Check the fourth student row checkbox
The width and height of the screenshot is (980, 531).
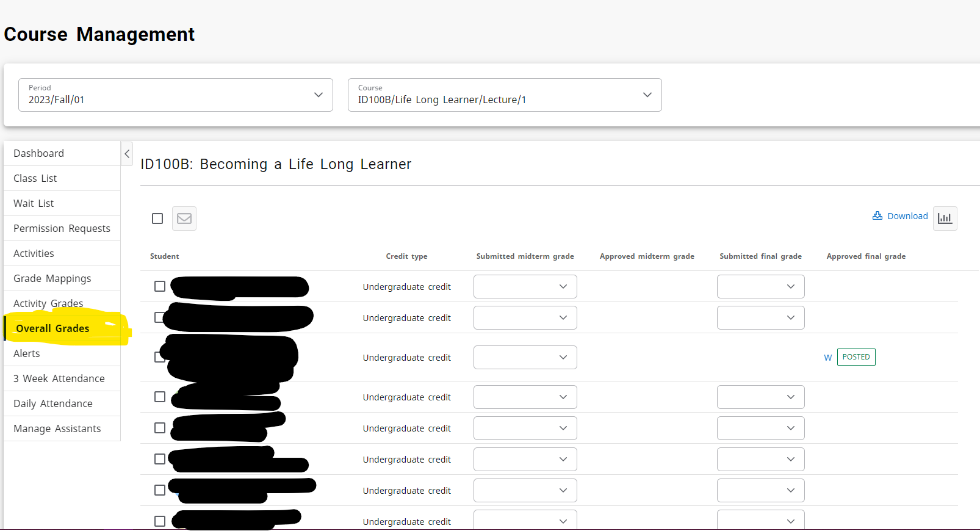click(x=160, y=397)
